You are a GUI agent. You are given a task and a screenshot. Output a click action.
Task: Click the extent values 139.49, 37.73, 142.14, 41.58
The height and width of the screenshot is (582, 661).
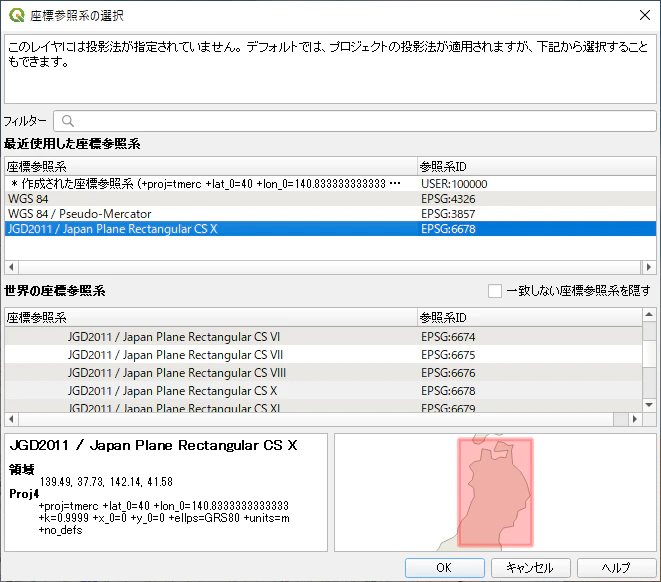coord(106,482)
